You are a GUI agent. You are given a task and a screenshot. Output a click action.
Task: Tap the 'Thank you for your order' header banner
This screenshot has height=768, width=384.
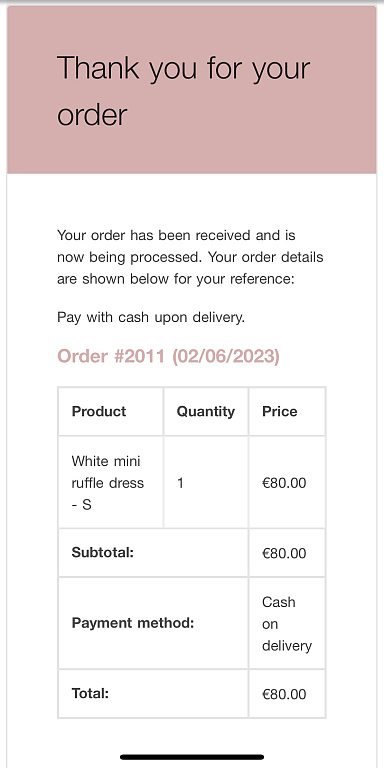click(x=192, y=90)
